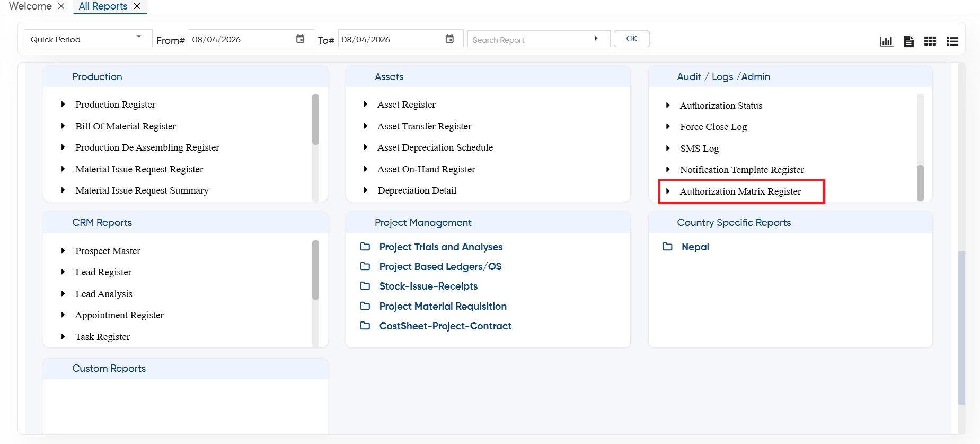Open the From date calendar picker
The image size is (980, 444).
(x=300, y=39)
